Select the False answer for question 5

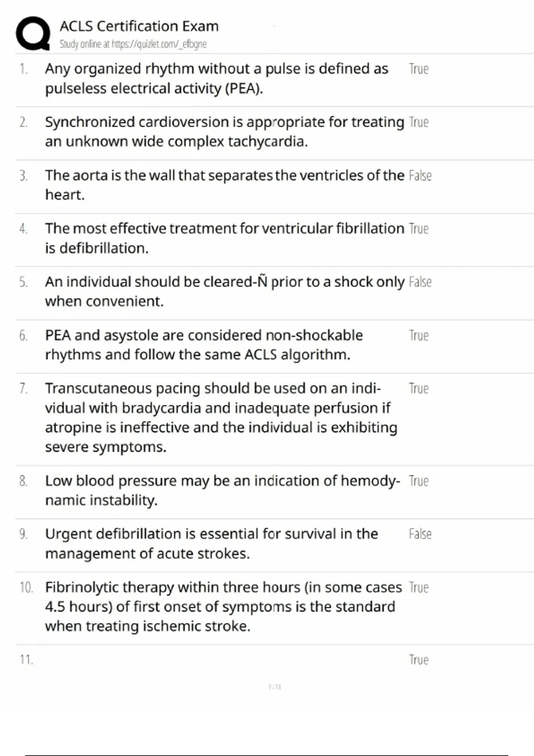(420, 282)
